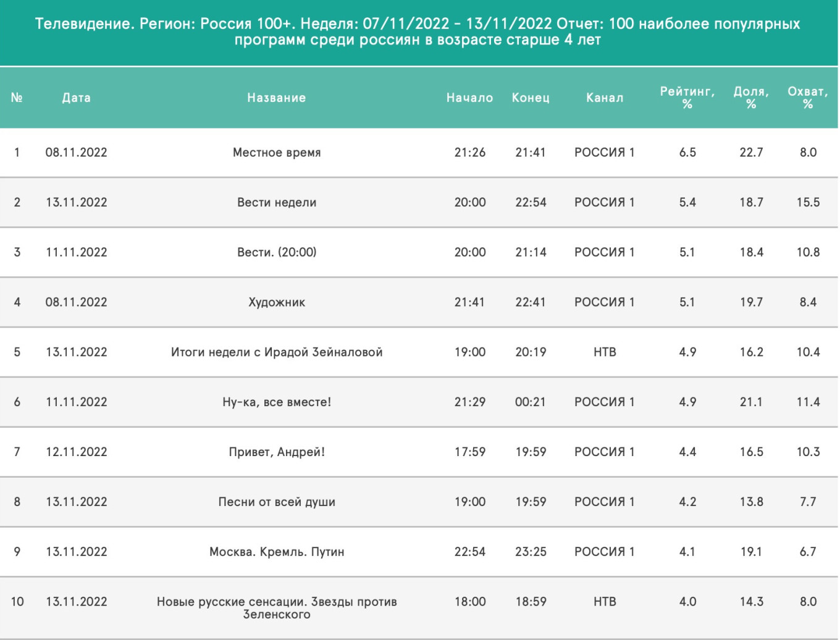Click the end time 18:59
The image size is (840, 640).
531,602
